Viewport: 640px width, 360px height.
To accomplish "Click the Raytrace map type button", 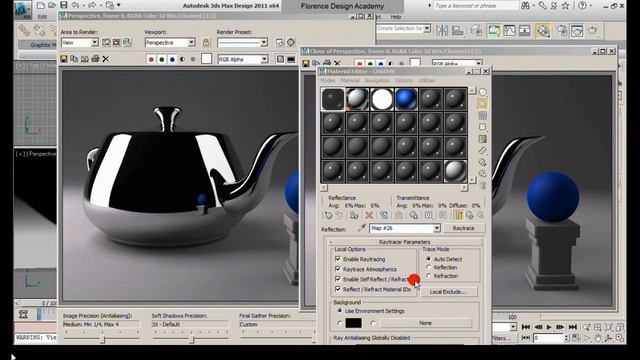I will pyautogui.click(x=464, y=228).
